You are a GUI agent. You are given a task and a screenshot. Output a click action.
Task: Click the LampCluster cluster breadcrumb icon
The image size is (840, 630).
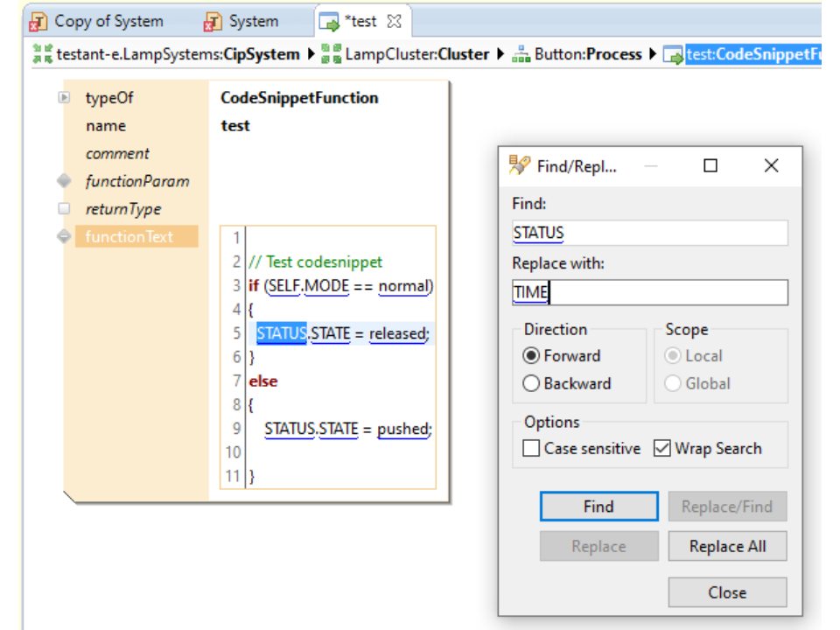click(x=331, y=54)
